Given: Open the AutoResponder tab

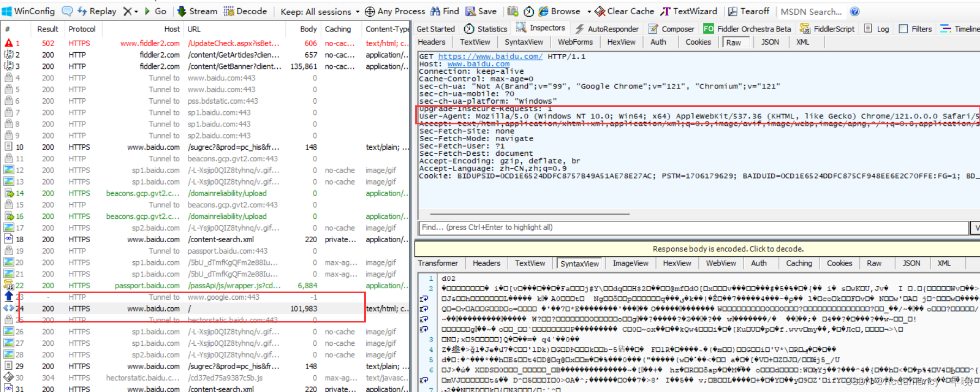Looking at the screenshot, I should point(607,29).
